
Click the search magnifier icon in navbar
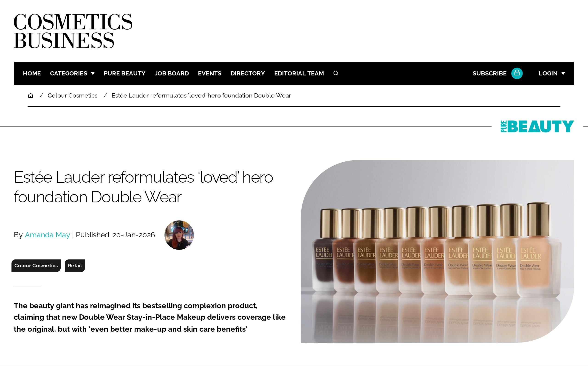[x=336, y=73]
